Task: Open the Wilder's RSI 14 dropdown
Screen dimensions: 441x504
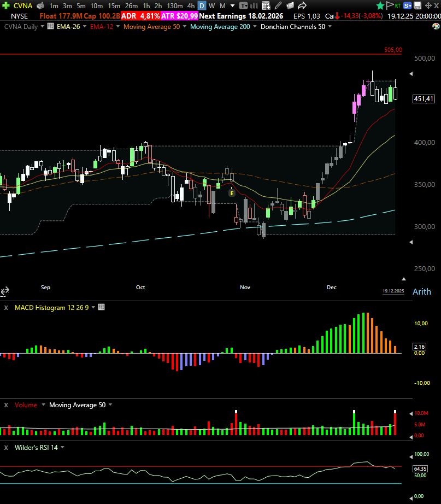Action: 62,447
